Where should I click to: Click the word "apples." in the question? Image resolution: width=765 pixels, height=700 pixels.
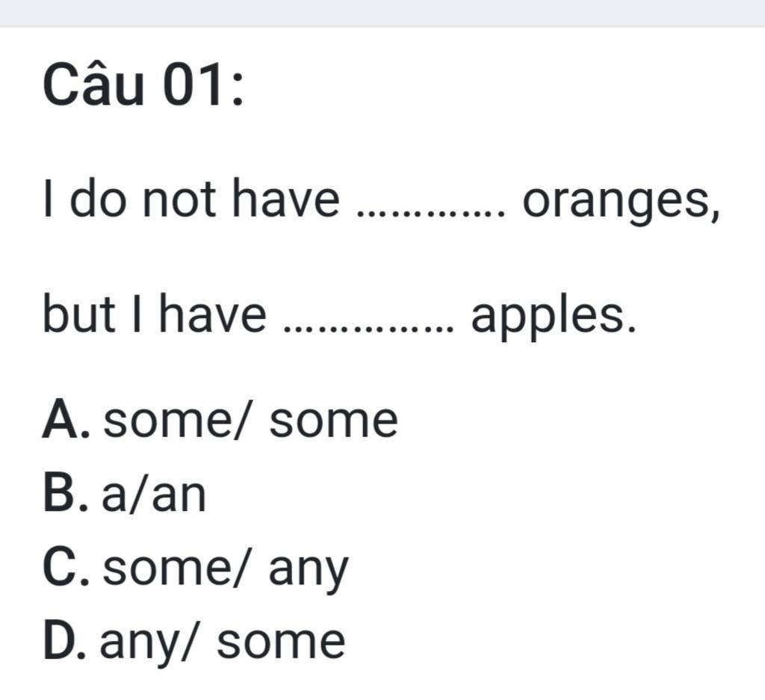pyautogui.click(x=554, y=317)
